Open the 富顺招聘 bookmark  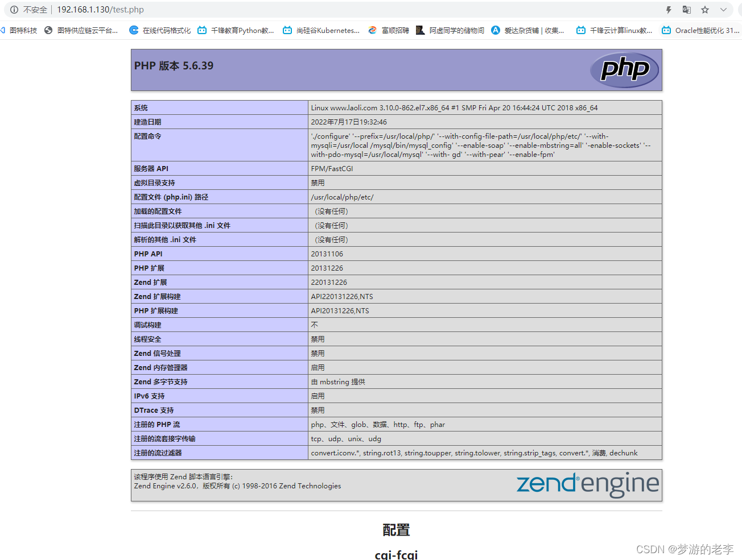click(x=389, y=30)
